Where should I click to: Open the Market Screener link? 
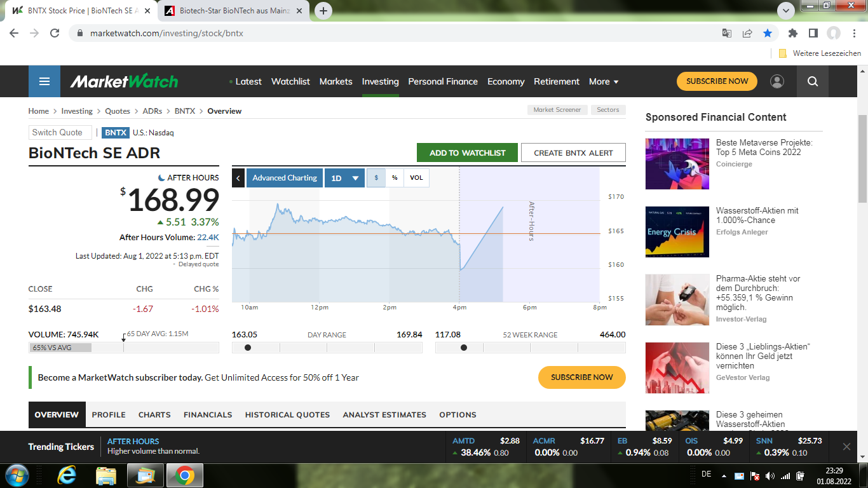557,110
